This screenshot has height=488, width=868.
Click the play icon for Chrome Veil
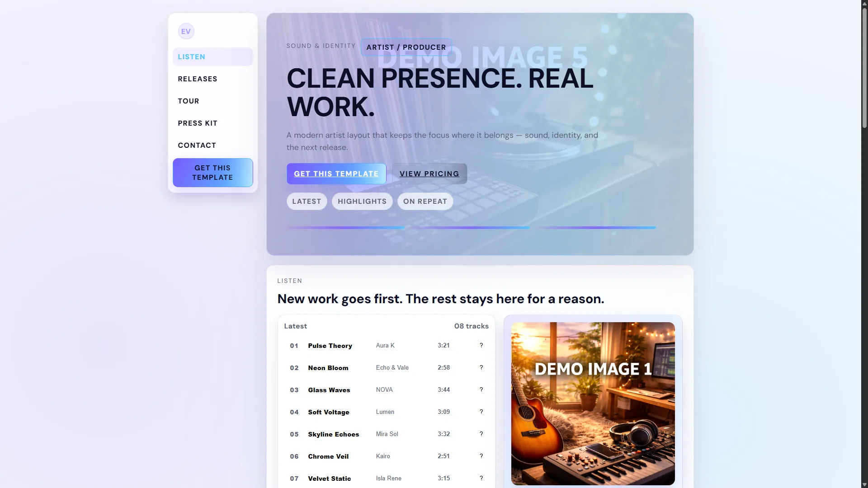click(x=481, y=456)
